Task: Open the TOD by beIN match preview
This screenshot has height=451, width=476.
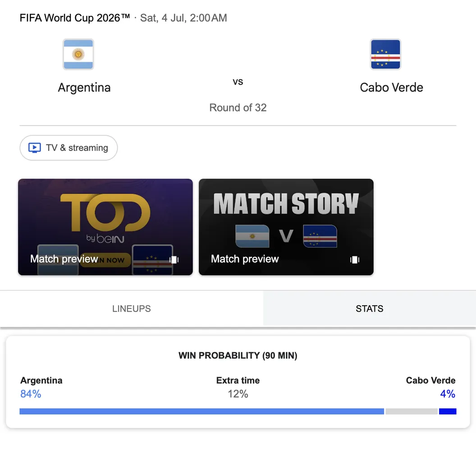Action: coord(105,227)
